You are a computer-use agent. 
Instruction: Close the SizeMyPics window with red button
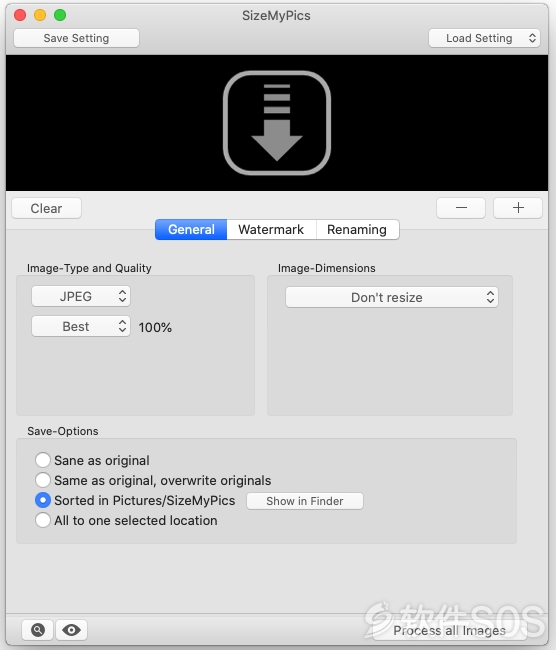20,15
